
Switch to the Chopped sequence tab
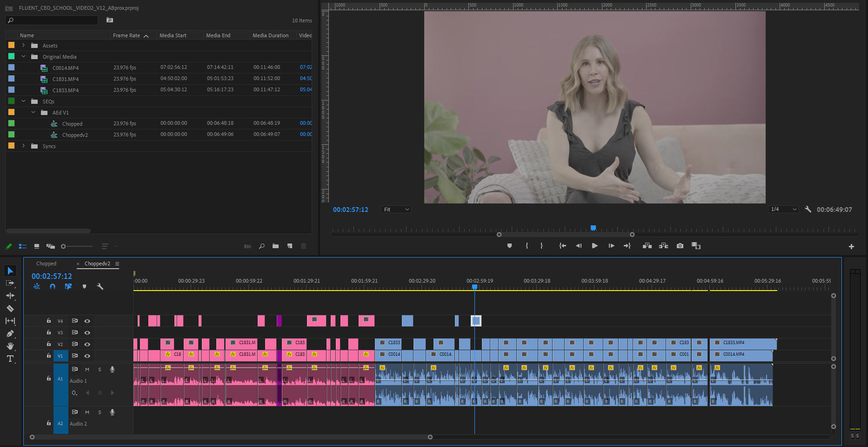46,264
